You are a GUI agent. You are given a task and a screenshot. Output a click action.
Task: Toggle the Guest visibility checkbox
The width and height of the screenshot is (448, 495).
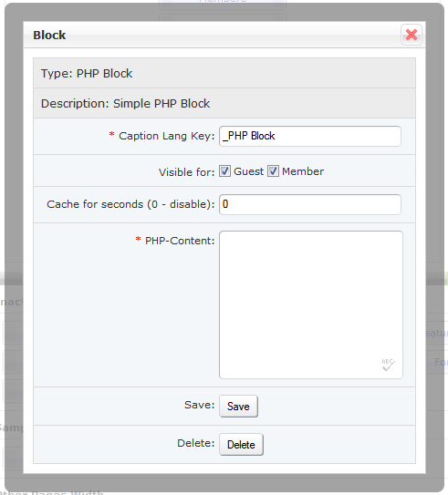click(224, 171)
